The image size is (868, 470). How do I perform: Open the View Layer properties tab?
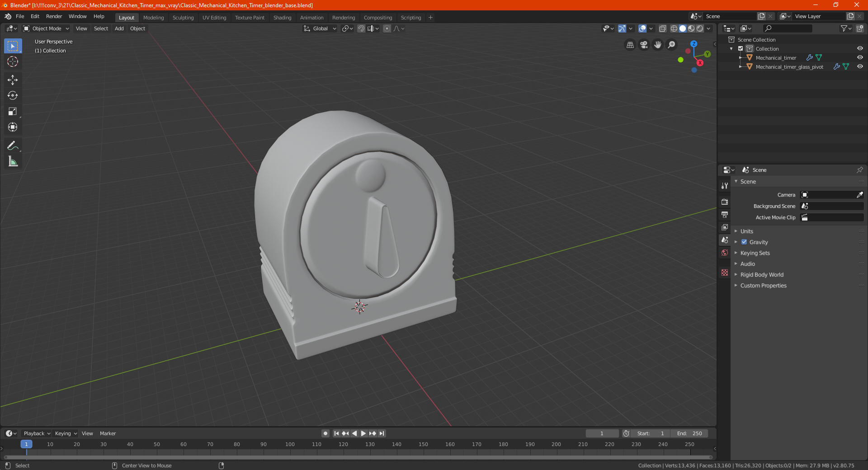725,227
